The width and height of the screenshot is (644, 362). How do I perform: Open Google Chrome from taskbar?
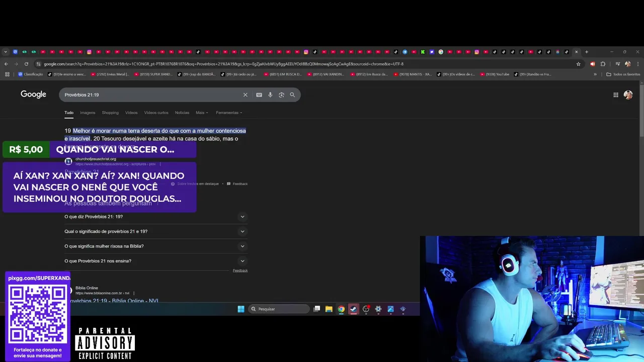341,309
